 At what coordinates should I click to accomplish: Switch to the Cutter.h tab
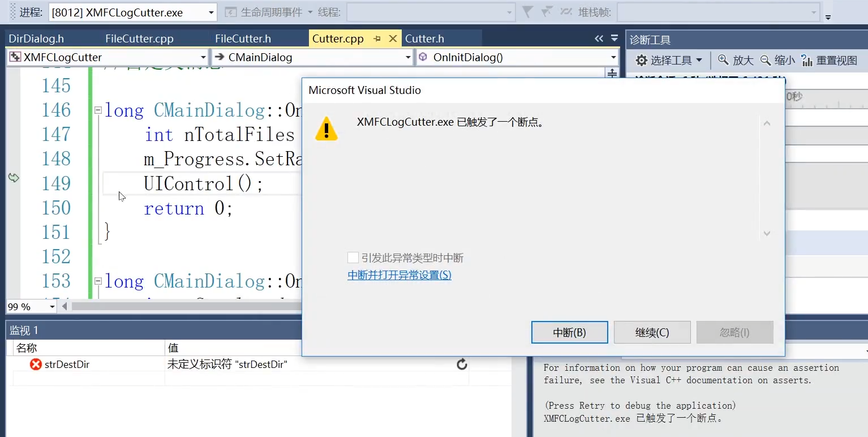[x=424, y=38]
